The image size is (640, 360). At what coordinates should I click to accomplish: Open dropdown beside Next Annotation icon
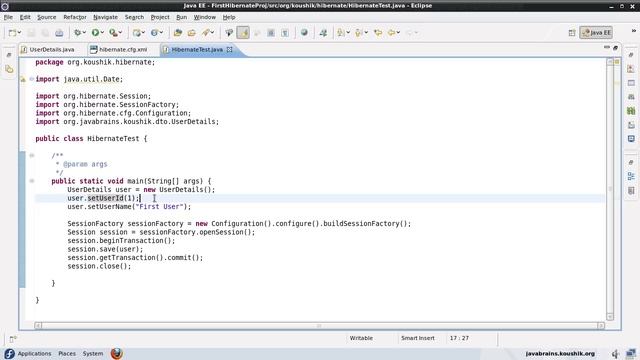click(348, 33)
